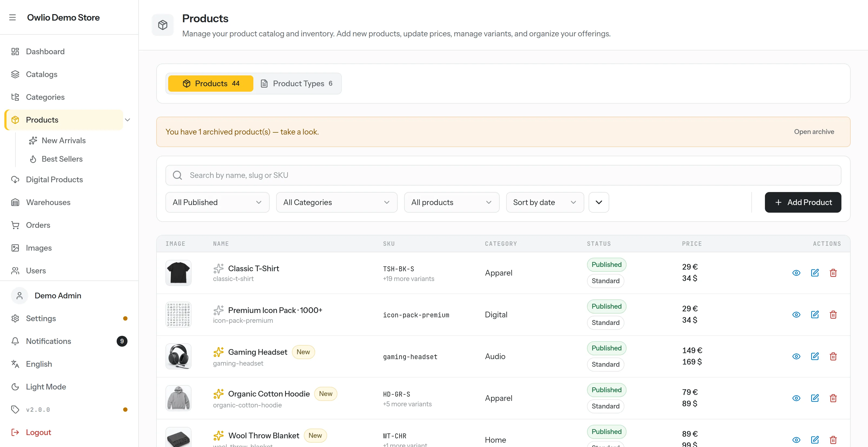View the Premium Icon Pack product details

tap(796, 315)
